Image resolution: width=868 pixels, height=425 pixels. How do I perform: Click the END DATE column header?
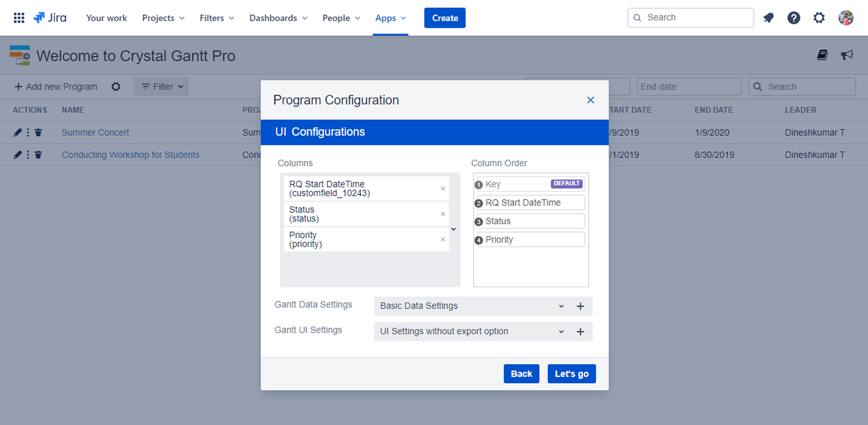[714, 110]
